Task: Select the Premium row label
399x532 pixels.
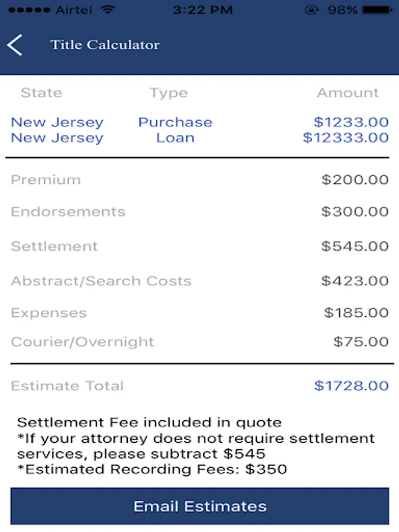Action: (46, 180)
